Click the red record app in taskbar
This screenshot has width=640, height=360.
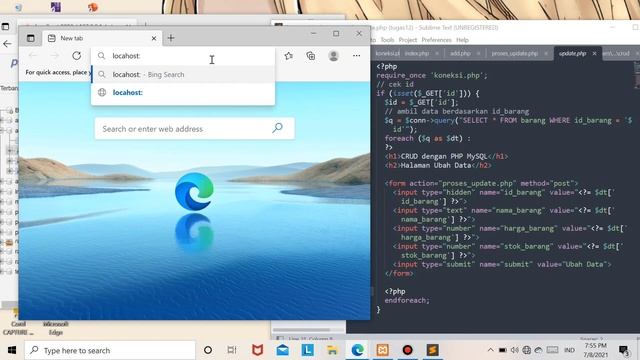(407, 350)
